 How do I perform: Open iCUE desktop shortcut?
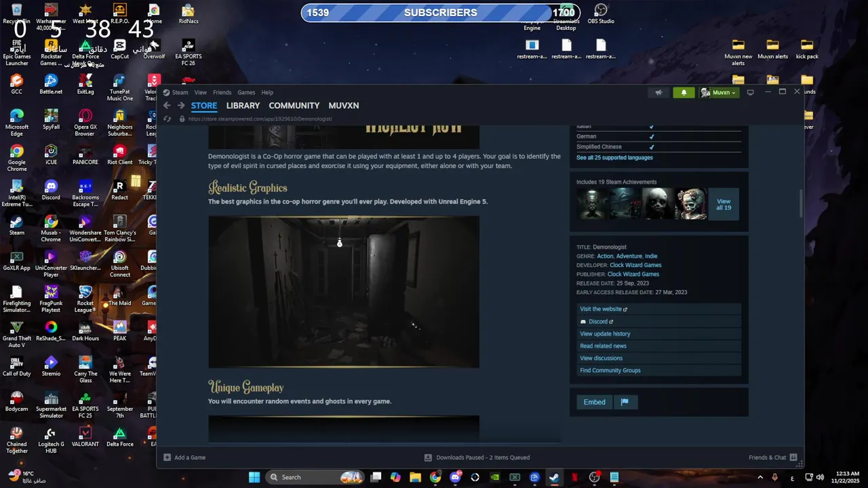pyautogui.click(x=51, y=155)
